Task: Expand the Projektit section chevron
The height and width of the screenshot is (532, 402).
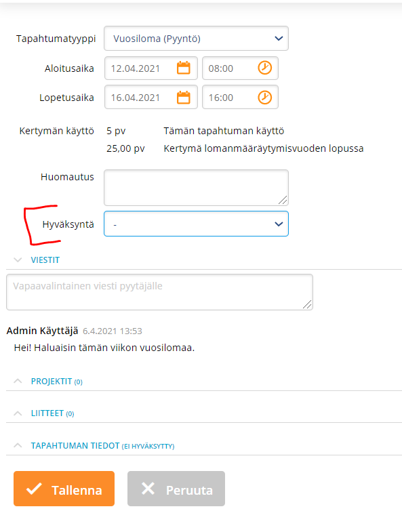Action: [x=18, y=381]
